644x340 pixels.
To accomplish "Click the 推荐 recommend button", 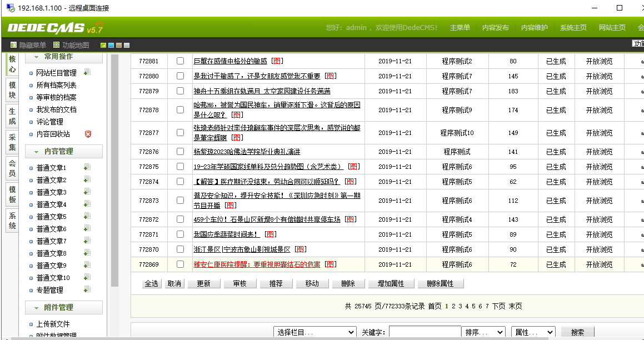I will point(276,283).
